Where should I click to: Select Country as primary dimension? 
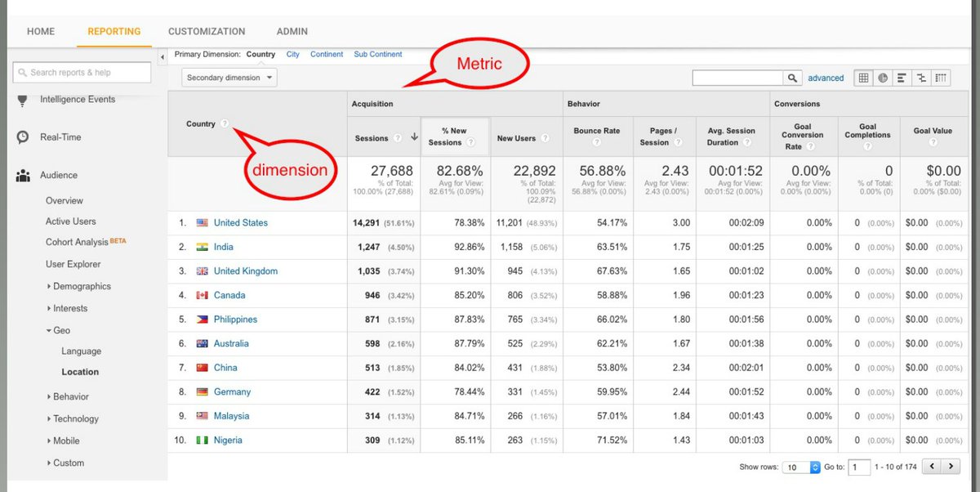point(261,55)
